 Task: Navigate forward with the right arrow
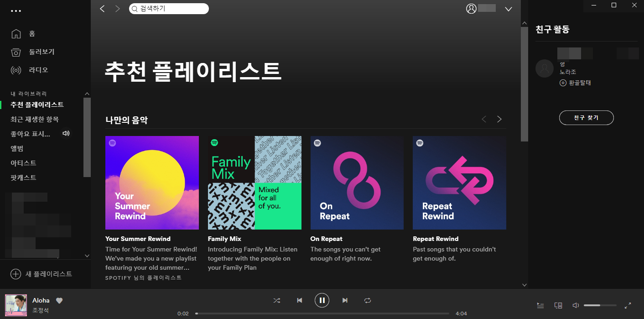[117, 9]
